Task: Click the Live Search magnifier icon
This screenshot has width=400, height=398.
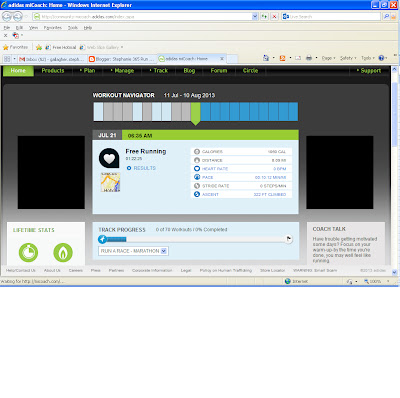Action: [x=386, y=16]
